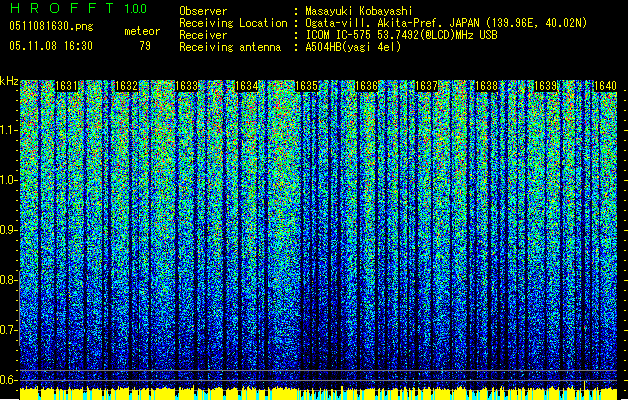Click the Receiving Location label
The image size is (629, 400).
point(233,23)
